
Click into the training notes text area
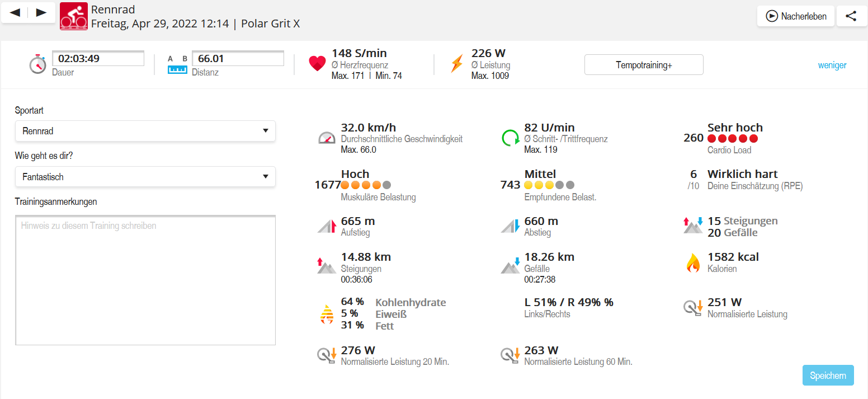[145, 280]
